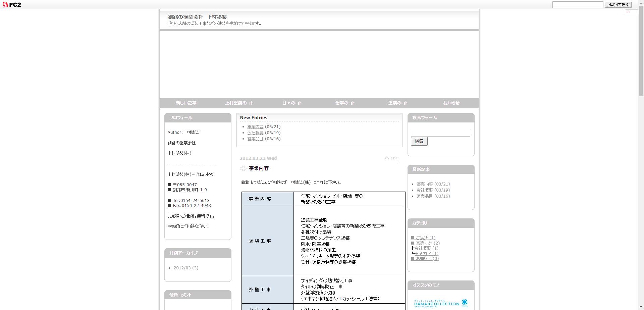Focus the 検索フォーム text field
644x310 pixels.
point(440,134)
